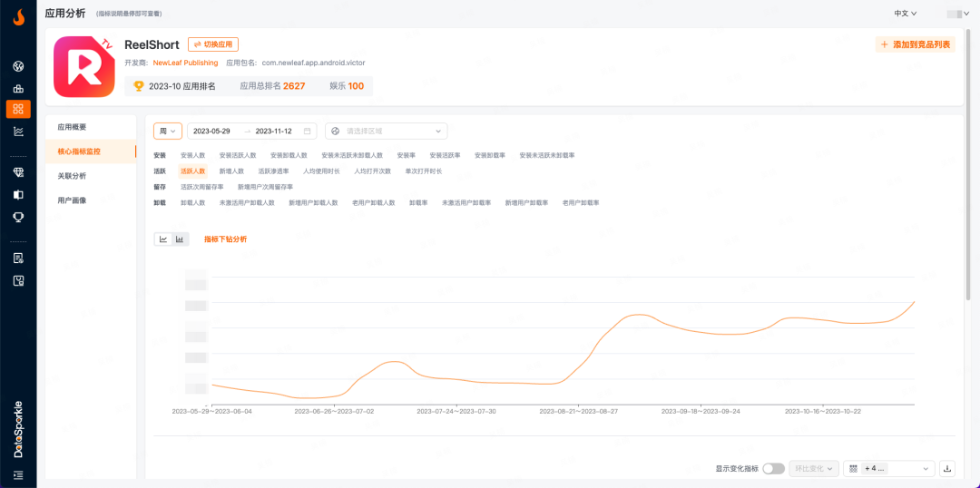This screenshot has width=980, height=488.
Task: Select the diamond icon in the sidebar
Action: coord(18,171)
